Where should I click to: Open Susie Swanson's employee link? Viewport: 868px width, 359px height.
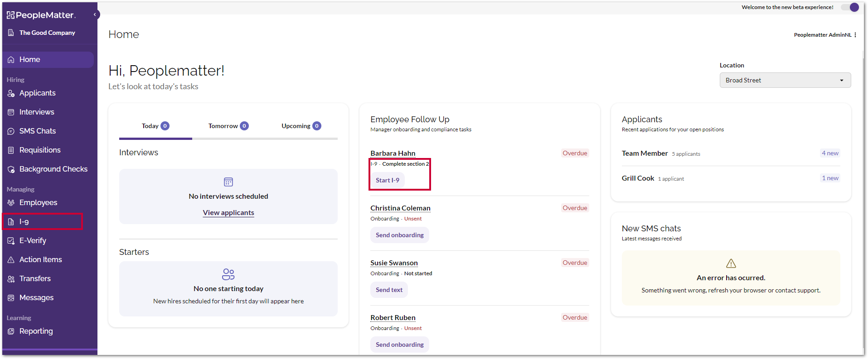394,263
